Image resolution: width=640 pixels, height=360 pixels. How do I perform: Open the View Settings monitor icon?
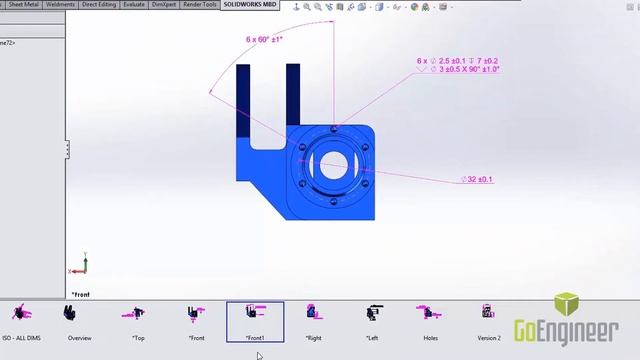[x=443, y=7]
